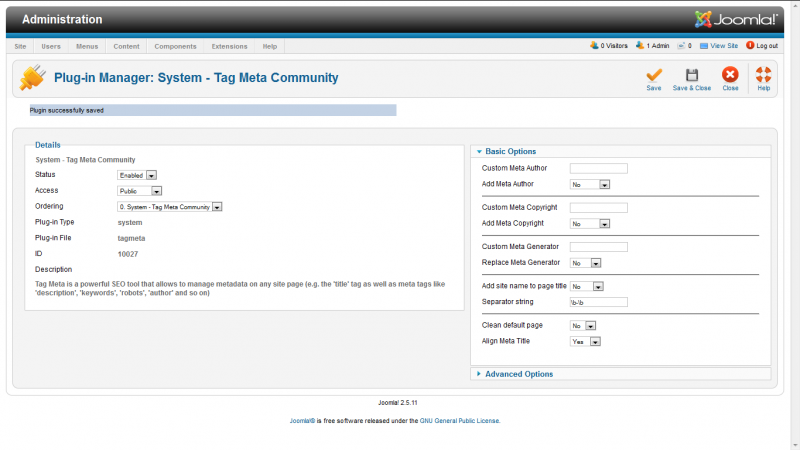Viewport: 800px width, 450px height.
Task: Click the 1 Admin icon
Action: coord(640,45)
